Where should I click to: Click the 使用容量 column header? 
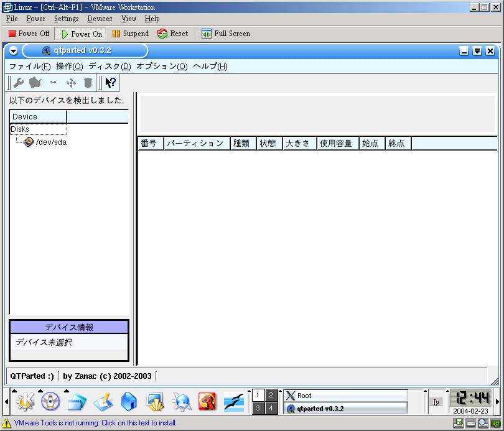tap(338, 143)
